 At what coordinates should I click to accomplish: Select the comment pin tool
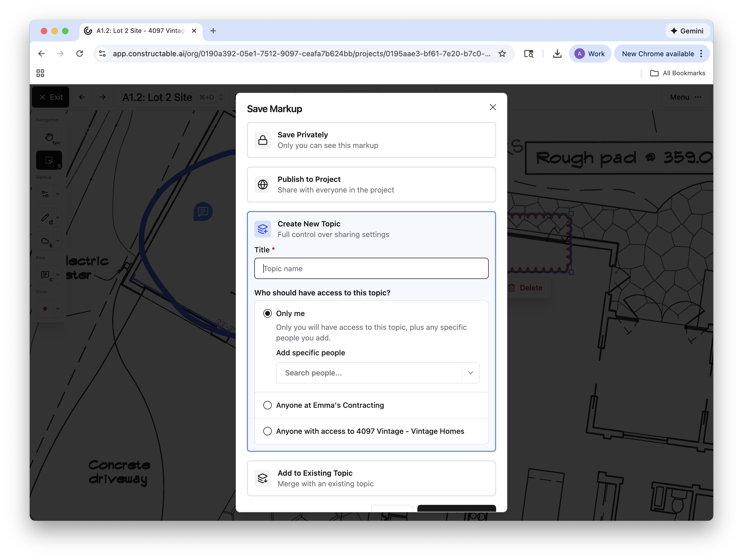pyautogui.click(x=45, y=275)
